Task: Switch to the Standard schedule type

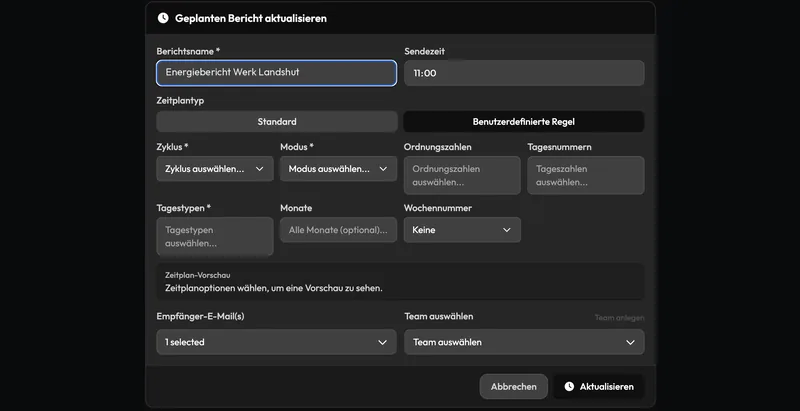Action: click(x=277, y=122)
